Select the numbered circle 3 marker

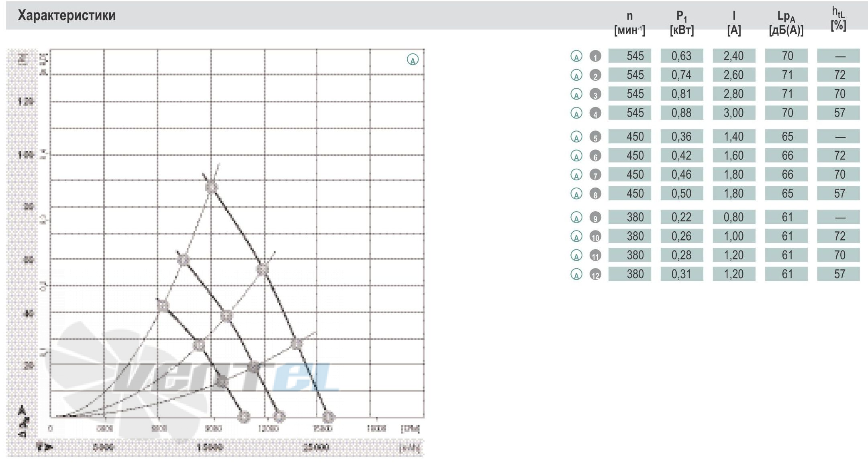pyautogui.click(x=595, y=94)
